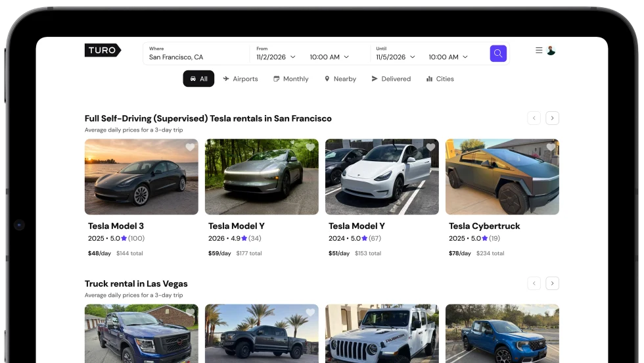Screen dimensions: 644x363
Task: Click the "Full Self-Driving (Supervised) Tesla rentals" heading
Action: pyautogui.click(x=208, y=118)
